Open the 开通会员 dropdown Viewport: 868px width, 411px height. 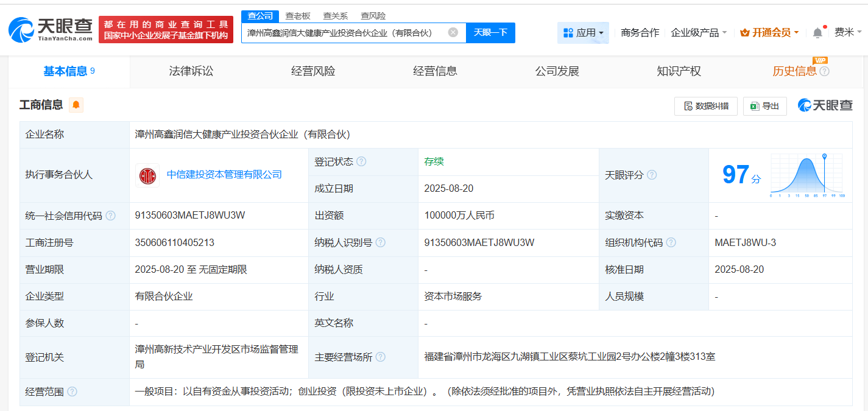pos(769,33)
